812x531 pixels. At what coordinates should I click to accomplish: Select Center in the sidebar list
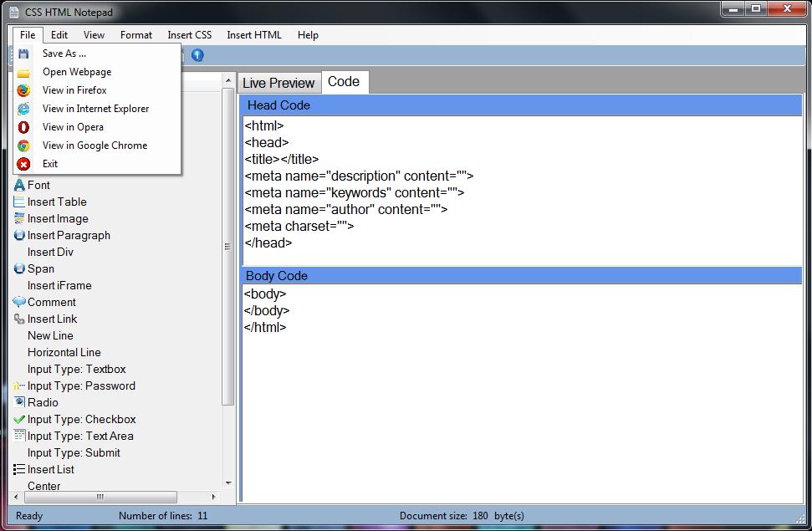click(44, 486)
